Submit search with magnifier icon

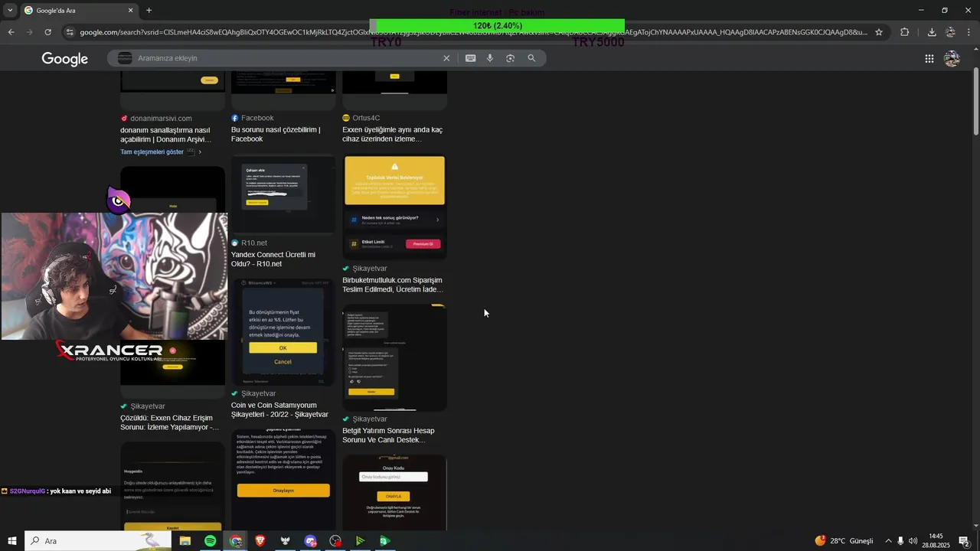click(x=531, y=58)
